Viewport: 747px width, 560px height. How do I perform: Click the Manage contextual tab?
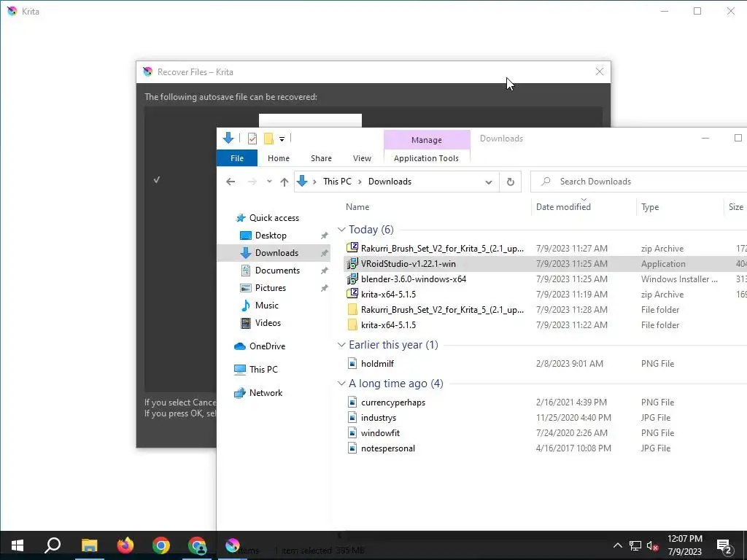click(427, 139)
